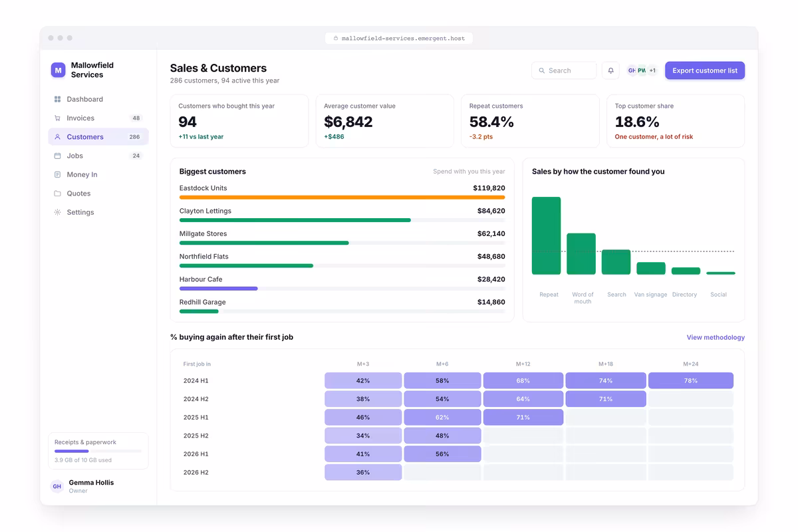Click the Social chart label
798x532 pixels.
pos(718,295)
